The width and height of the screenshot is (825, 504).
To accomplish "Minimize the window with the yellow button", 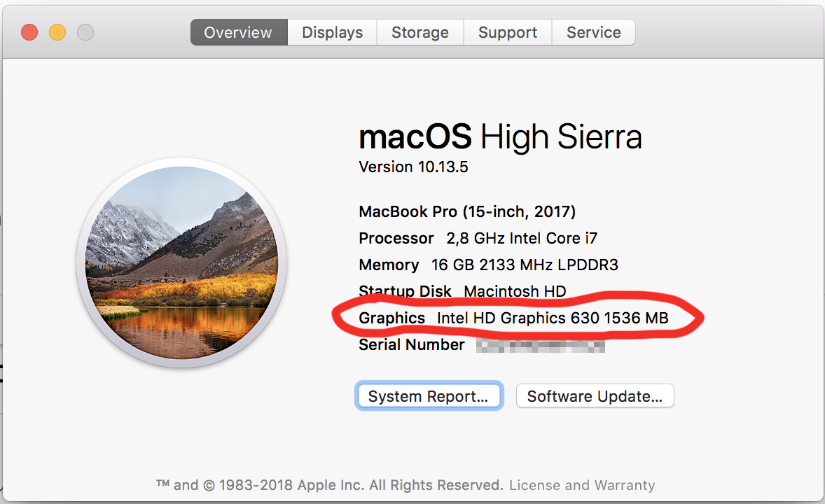I will pyautogui.click(x=57, y=32).
